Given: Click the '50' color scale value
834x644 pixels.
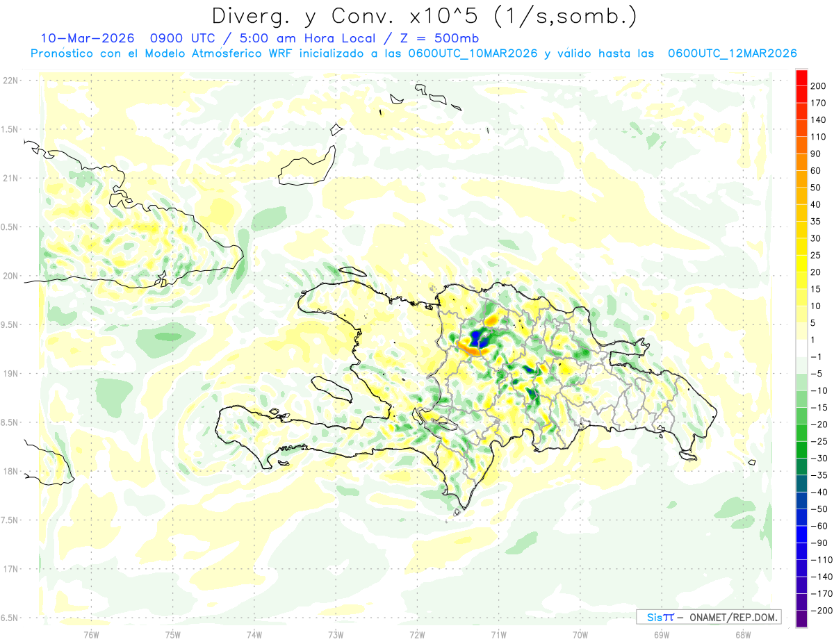Looking at the screenshot, I should point(815,188).
